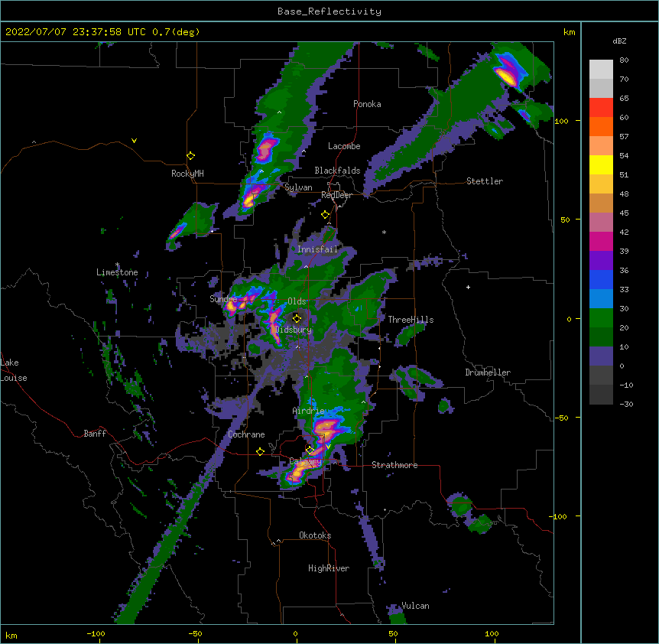Viewport: 659px width, 644px height.
Task: Select the bright green 20-30 dBZ legend swatch
Action: point(601,318)
